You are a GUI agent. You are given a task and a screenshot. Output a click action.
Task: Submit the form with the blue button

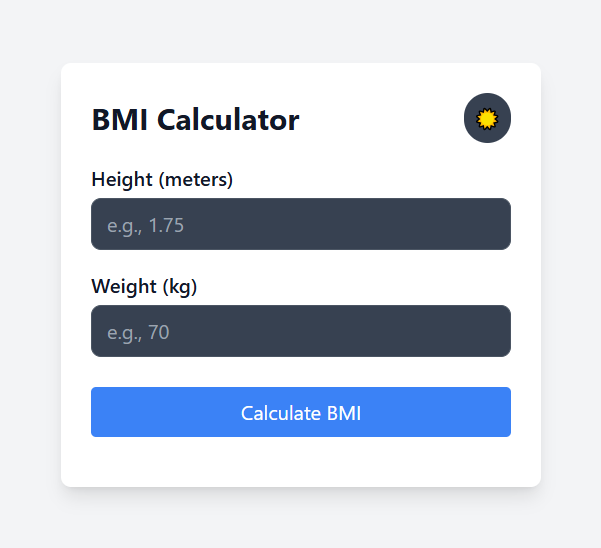[x=300, y=412]
